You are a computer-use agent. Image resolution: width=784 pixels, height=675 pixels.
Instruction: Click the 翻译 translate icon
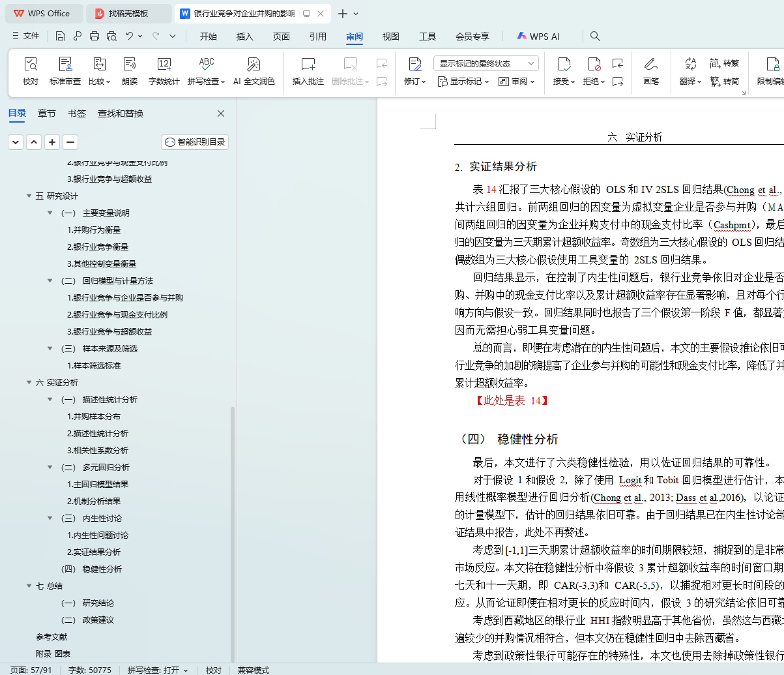tap(690, 64)
